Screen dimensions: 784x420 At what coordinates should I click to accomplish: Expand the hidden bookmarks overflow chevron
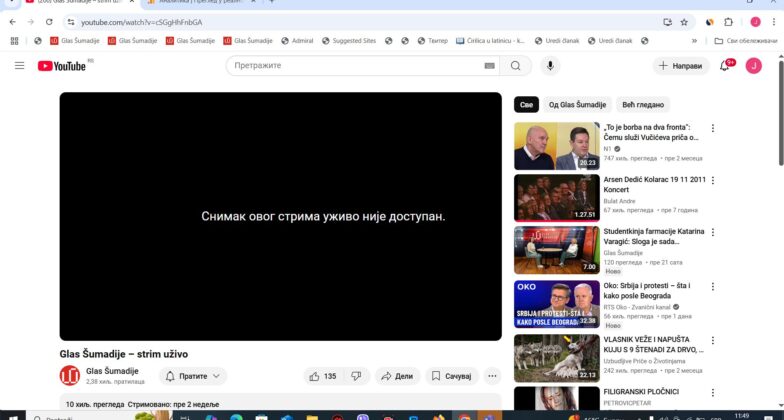(x=694, y=41)
